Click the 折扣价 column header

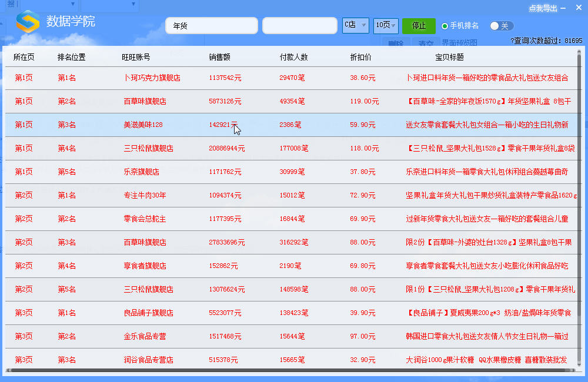(360, 57)
